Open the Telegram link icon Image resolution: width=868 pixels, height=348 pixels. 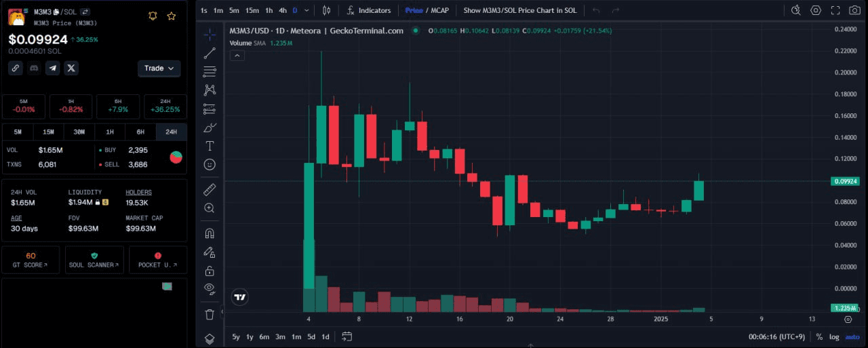click(53, 68)
